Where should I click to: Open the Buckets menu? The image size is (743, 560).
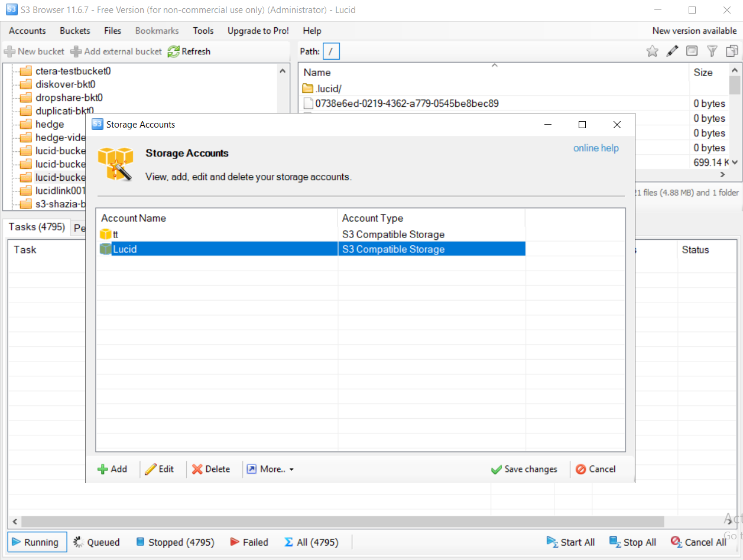point(75,31)
